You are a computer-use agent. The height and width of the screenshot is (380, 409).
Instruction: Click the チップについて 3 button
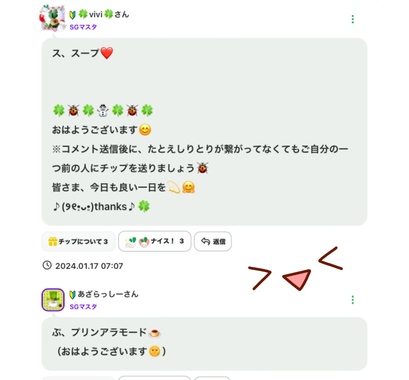pyautogui.click(x=79, y=241)
